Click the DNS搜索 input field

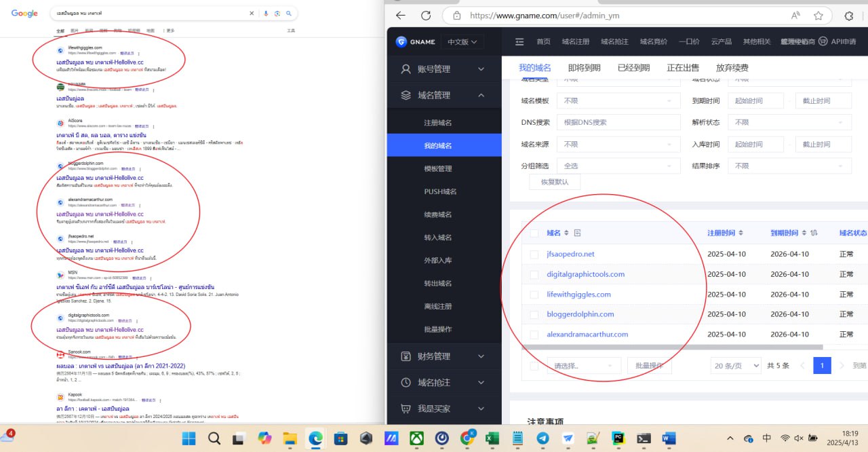click(x=618, y=122)
